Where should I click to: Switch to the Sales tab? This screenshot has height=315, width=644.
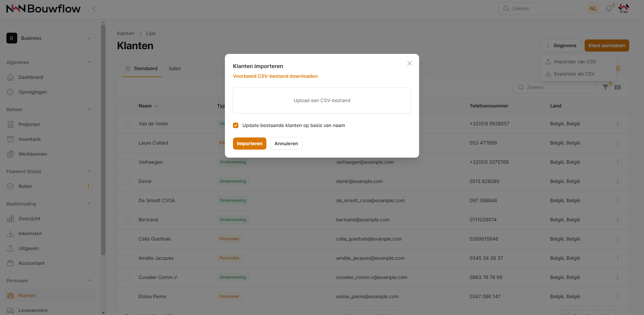[x=175, y=68]
